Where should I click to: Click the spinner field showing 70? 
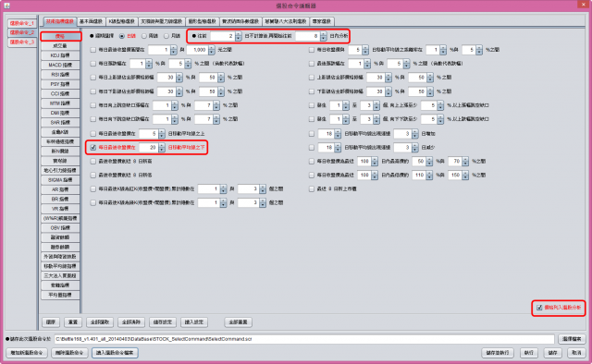tap(455, 162)
